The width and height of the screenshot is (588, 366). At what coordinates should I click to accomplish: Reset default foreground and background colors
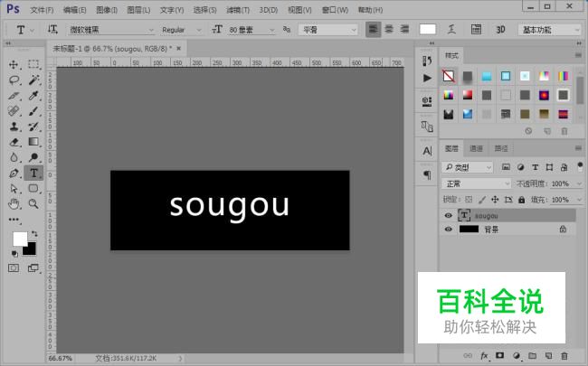tap(14, 254)
